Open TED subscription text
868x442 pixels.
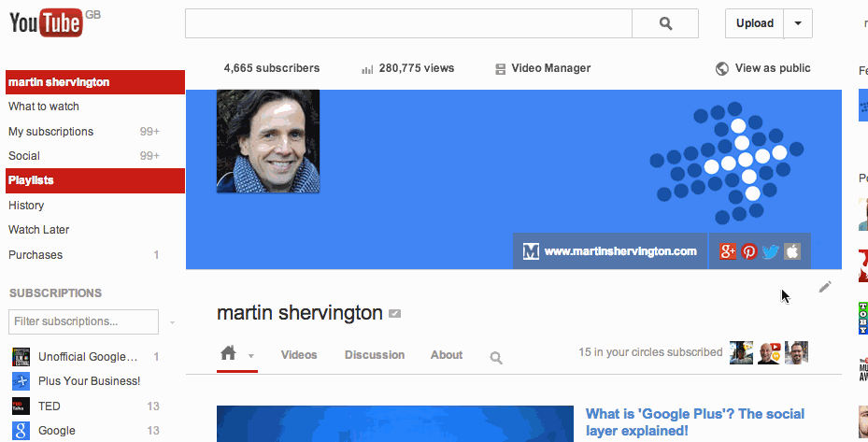(49, 406)
